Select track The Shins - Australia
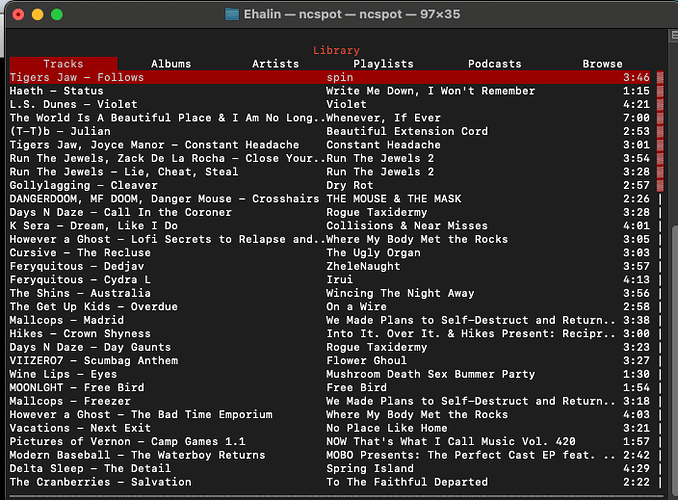The width and height of the screenshot is (678, 500). (329, 293)
